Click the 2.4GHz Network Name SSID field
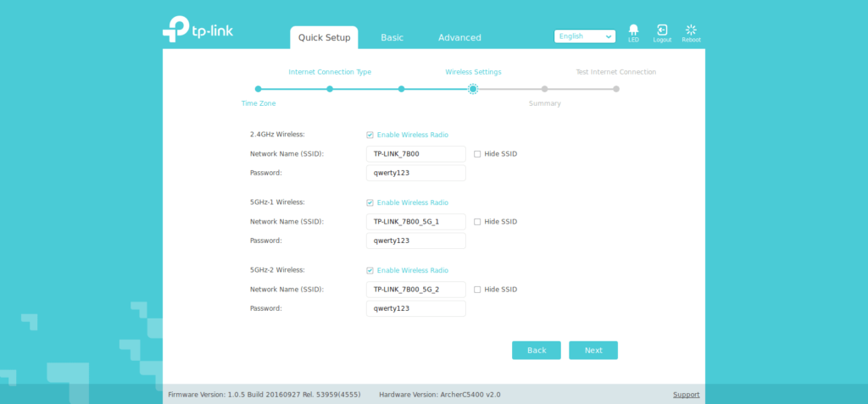The image size is (868, 404). pos(415,154)
